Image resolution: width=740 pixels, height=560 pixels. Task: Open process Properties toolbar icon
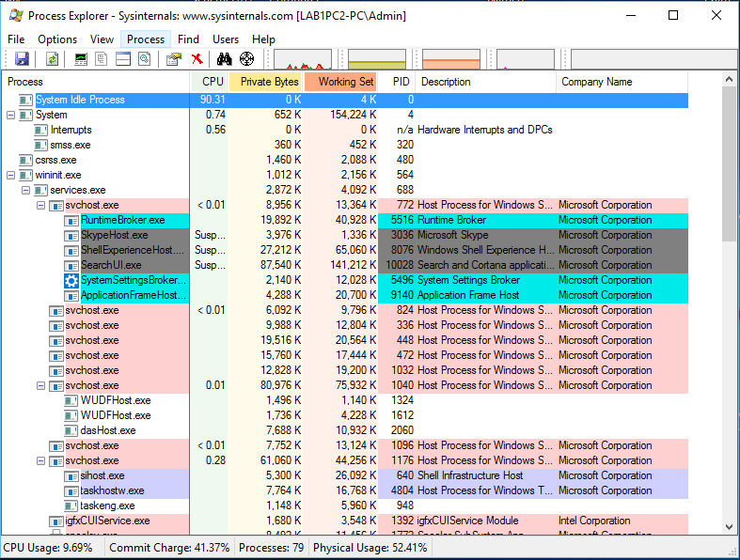(x=174, y=59)
